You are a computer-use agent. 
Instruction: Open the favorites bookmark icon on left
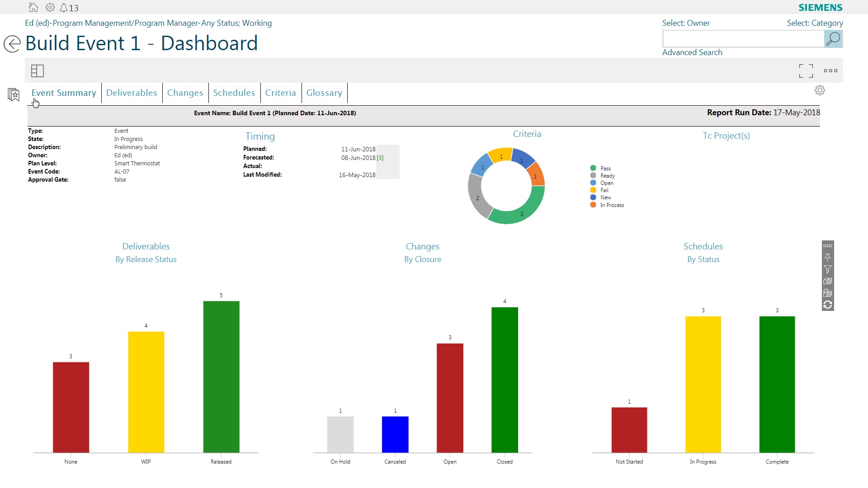(14, 94)
